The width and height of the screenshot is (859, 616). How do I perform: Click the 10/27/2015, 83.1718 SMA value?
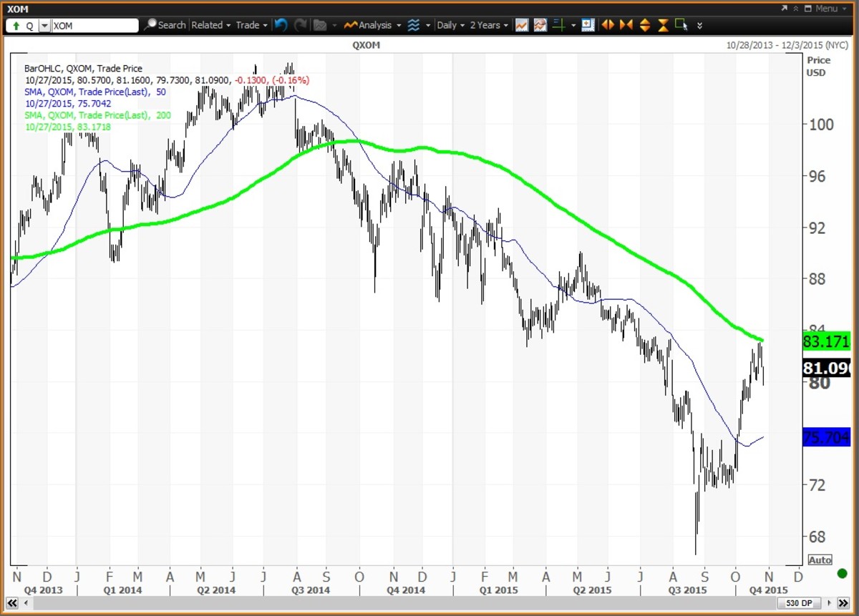(x=67, y=126)
